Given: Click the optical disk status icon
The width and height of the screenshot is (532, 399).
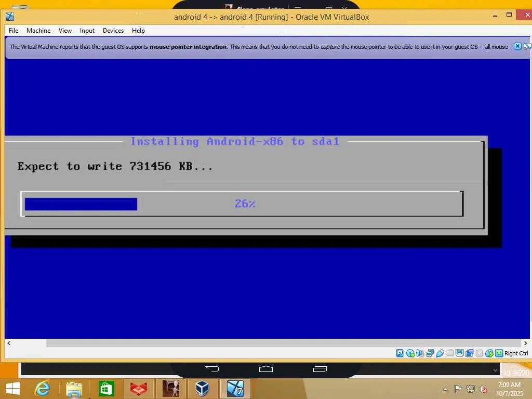Looking at the screenshot, I should [x=410, y=353].
